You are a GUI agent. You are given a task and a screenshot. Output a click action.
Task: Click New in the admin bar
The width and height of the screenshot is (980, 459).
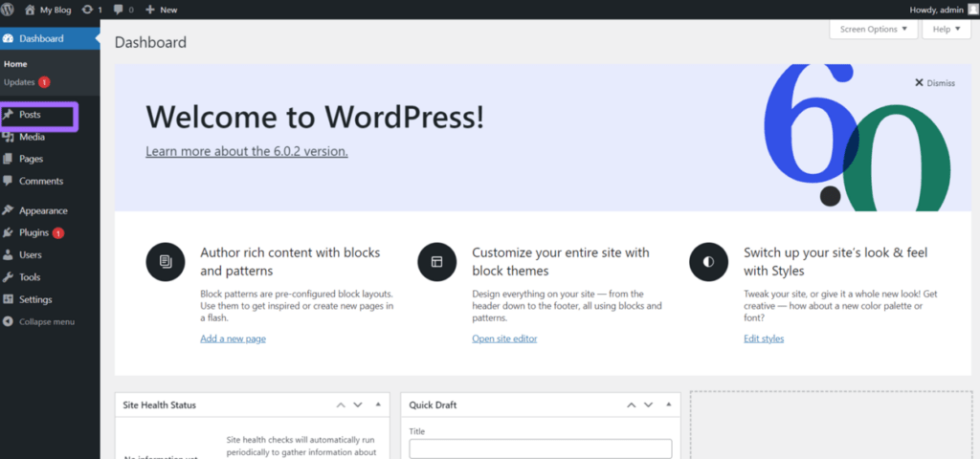coord(168,10)
